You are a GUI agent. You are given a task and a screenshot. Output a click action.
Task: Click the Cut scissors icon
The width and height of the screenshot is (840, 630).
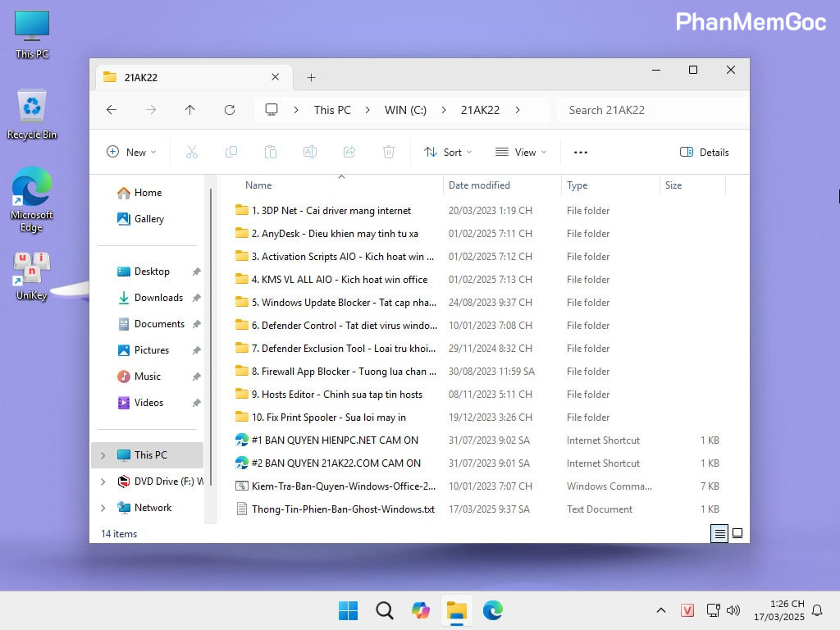click(192, 152)
